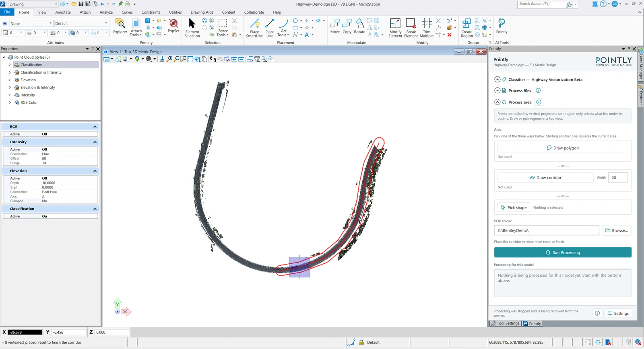The image size is (644, 349).
Task: Expand the Process files section
Action: point(497,90)
